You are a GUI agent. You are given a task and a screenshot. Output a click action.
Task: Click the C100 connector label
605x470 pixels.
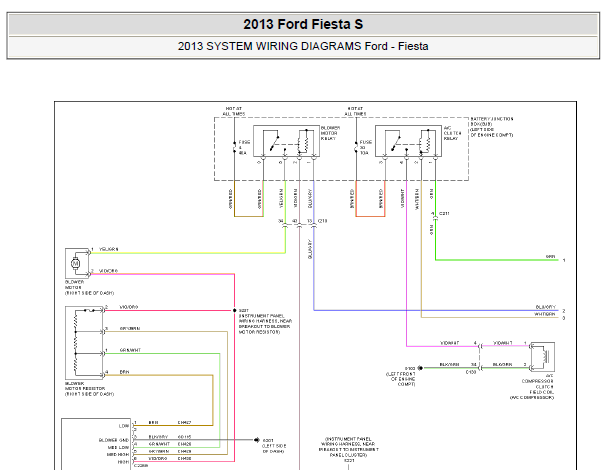(471, 372)
